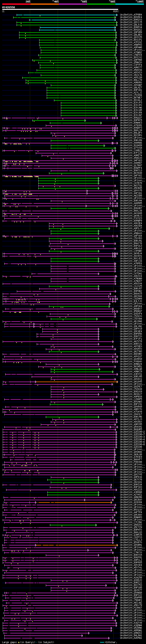
Task: Open hit UniRef100_Q5NKS0
Action: [131, 63]
